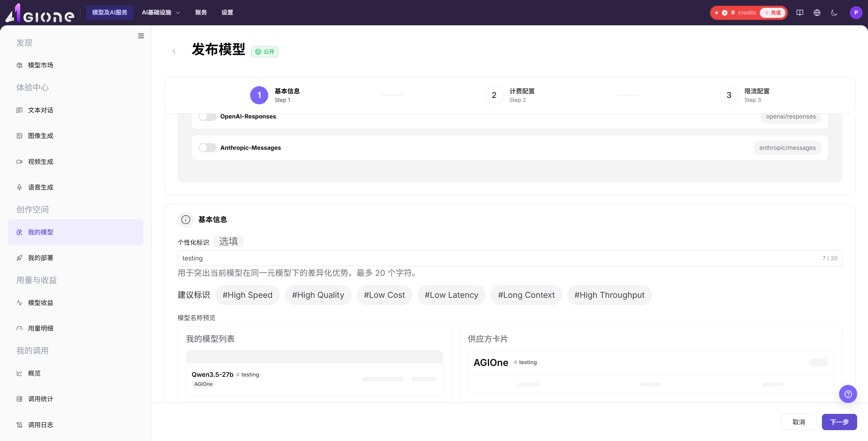Open 调用日志 in sidebar

76,425
